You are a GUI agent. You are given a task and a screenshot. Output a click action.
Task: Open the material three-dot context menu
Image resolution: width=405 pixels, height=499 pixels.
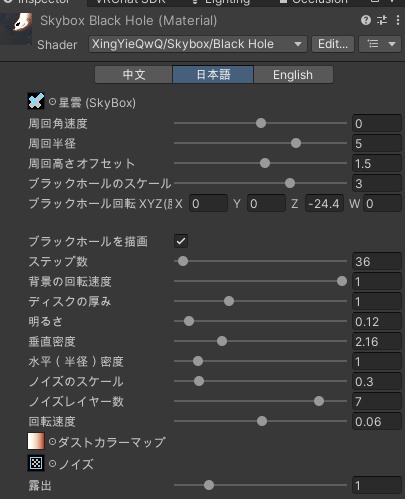tap(398, 20)
